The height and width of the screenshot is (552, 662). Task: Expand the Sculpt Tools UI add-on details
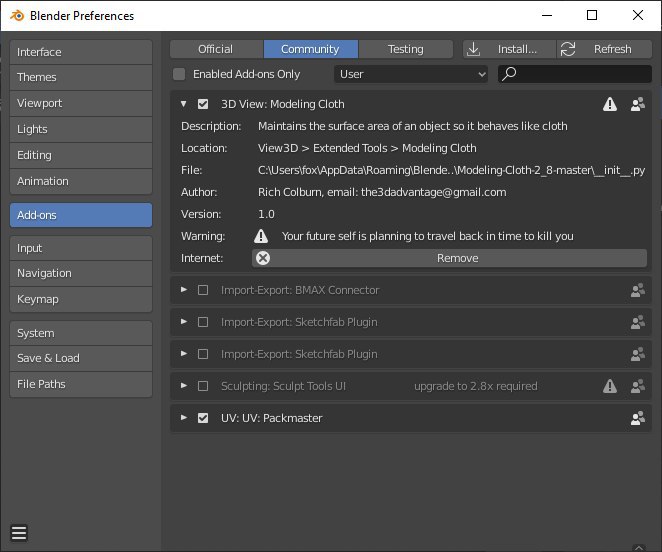(x=184, y=386)
